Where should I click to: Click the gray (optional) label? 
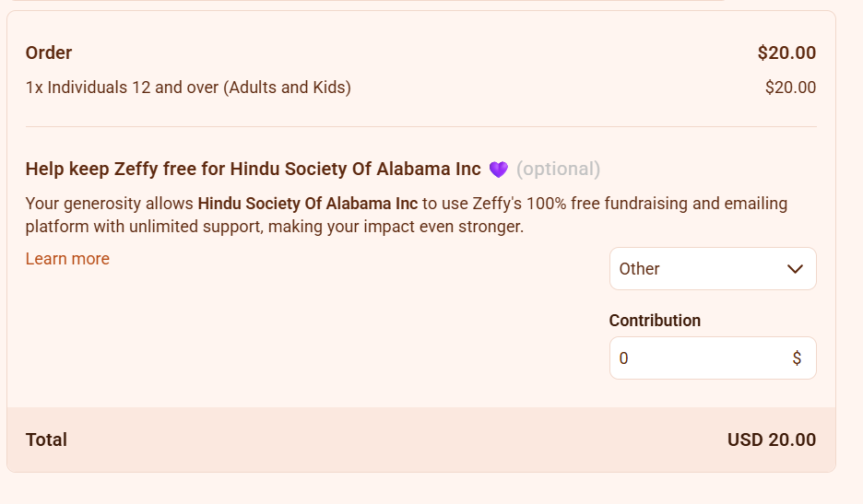click(x=558, y=169)
